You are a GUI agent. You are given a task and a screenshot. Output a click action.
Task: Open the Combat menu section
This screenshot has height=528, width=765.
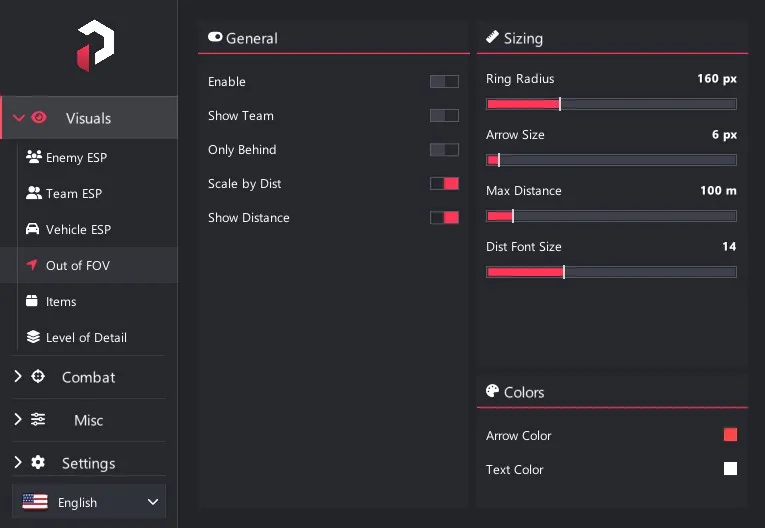pyautogui.click(x=89, y=377)
